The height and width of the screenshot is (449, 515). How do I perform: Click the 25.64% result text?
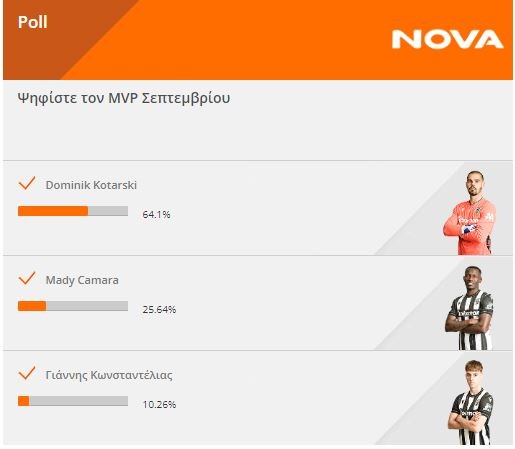point(159,310)
